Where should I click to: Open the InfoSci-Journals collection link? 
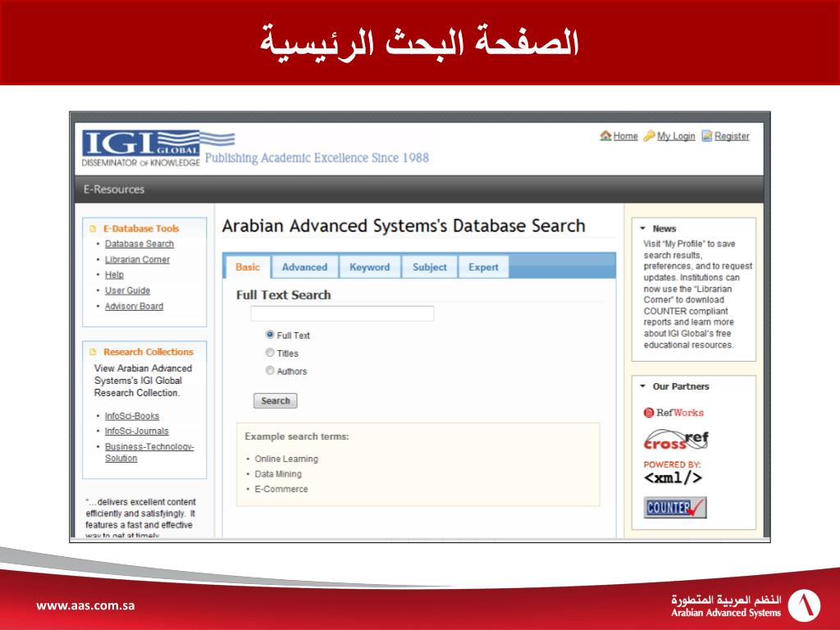tap(137, 431)
